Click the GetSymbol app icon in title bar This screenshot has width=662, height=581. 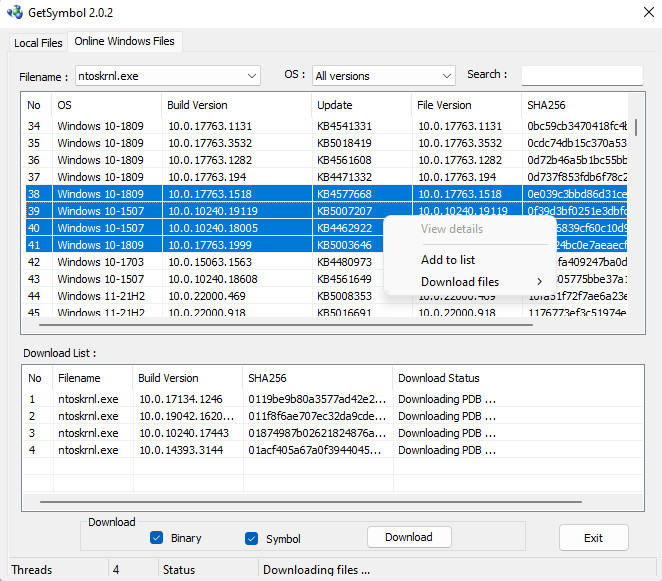click(x=15, y=12)
